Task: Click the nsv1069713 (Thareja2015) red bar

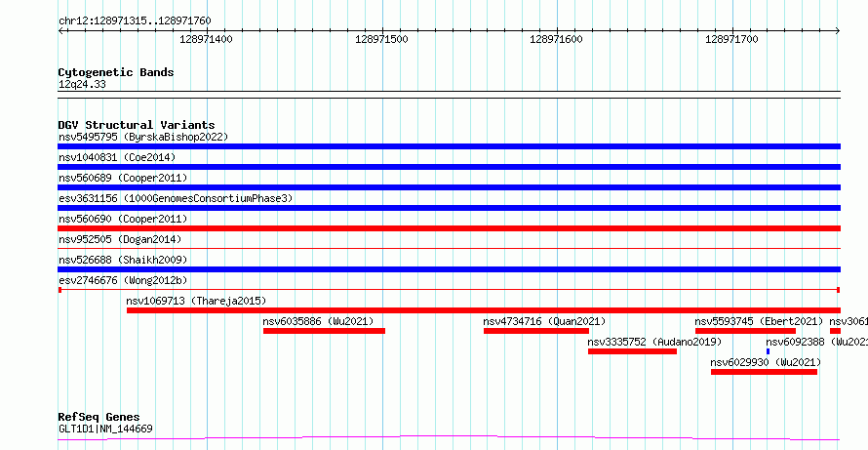Action: pos(484,310)
